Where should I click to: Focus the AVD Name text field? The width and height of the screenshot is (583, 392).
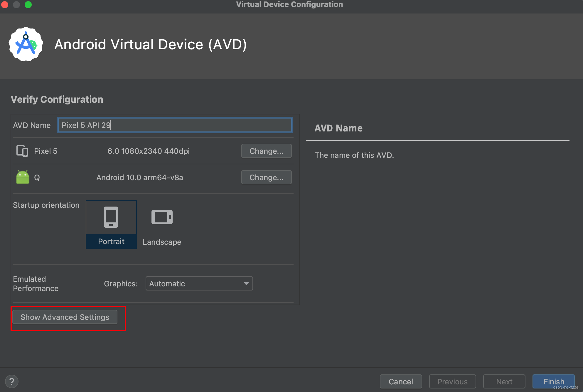175,125
